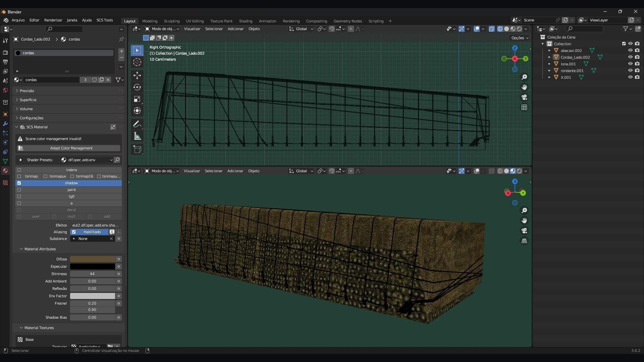Click the Especular color swatch
The width and height of the screenshot is (644, 362).
93,266
